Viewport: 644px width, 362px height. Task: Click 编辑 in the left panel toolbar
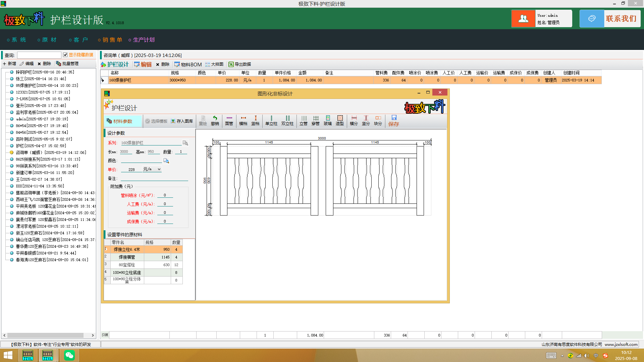(27, 64)
